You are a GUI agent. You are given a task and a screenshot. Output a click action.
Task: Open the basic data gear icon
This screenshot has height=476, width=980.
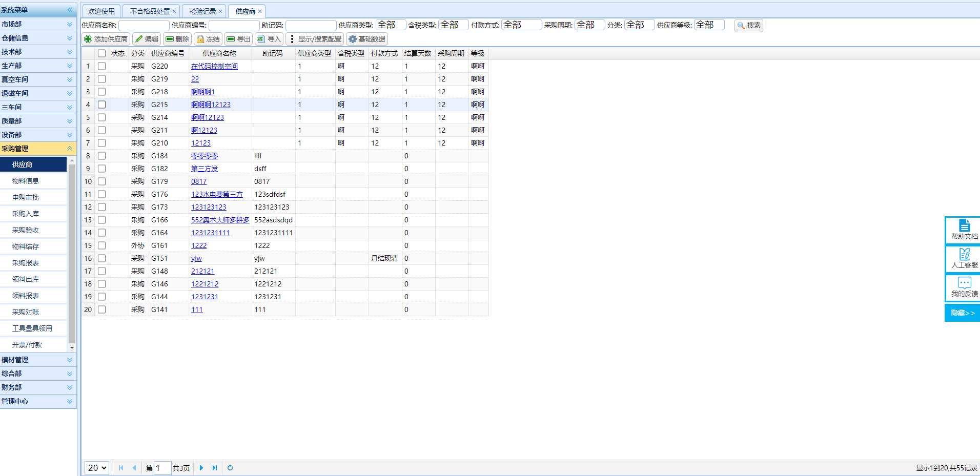(353, 39)
